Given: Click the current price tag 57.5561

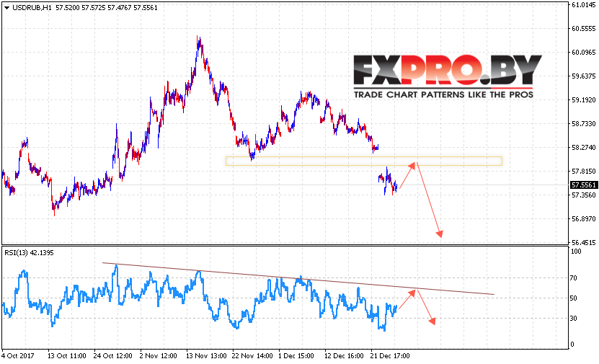Looking at the screenshot, I should [583, 185].
